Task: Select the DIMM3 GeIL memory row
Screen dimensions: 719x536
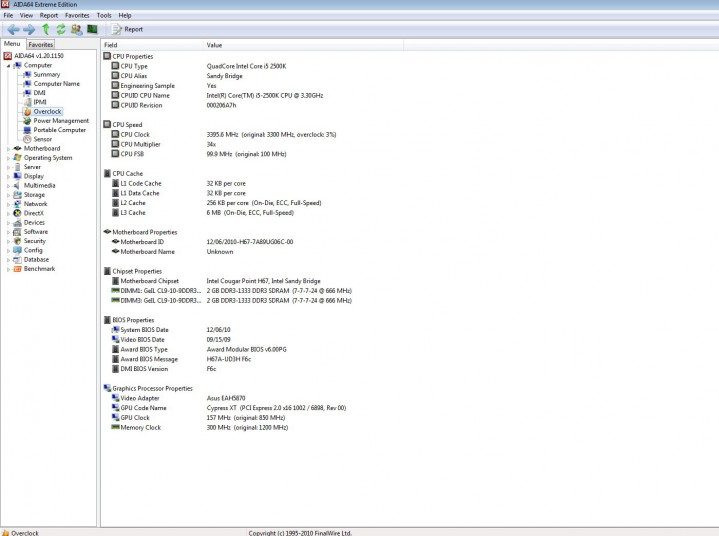Action: coord(232,301)
